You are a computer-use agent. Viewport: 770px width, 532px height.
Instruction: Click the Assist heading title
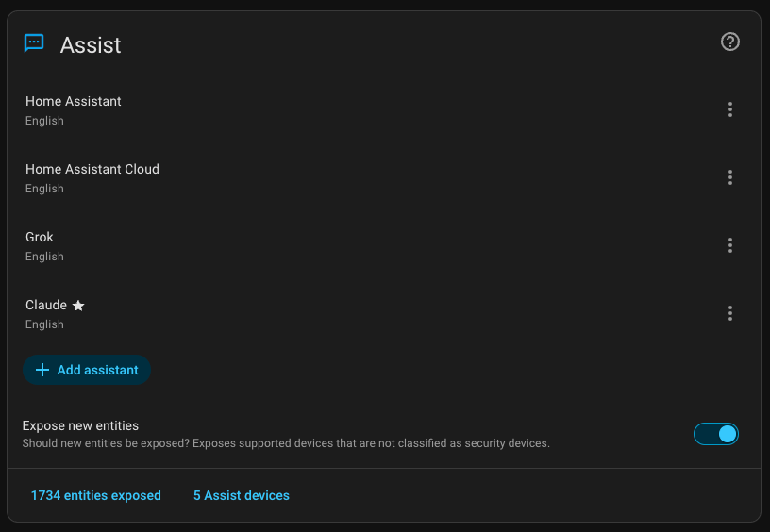click(91, 45)
